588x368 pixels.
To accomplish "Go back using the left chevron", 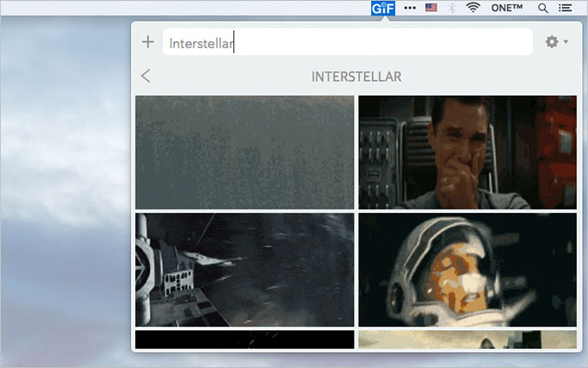I will 145,76.
